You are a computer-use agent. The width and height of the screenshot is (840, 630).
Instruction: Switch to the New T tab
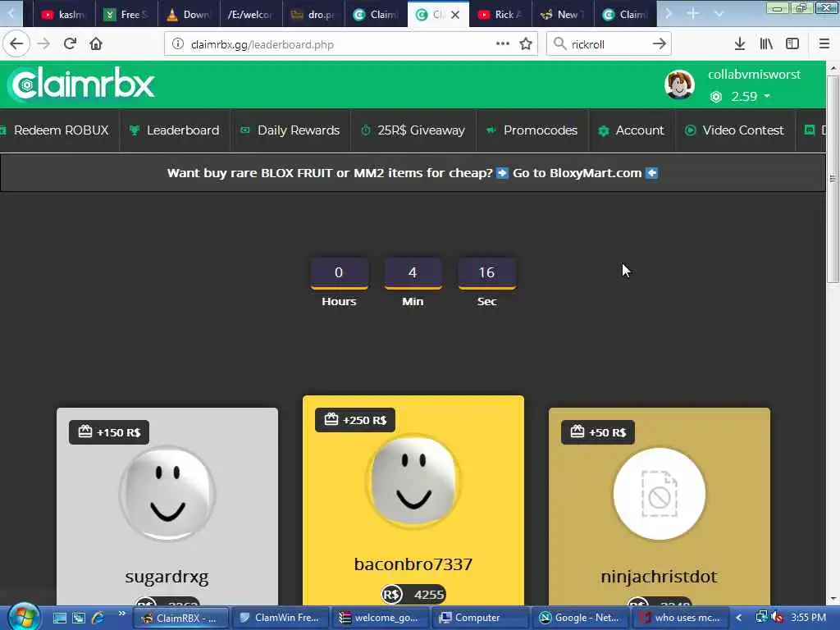(563, 15)
